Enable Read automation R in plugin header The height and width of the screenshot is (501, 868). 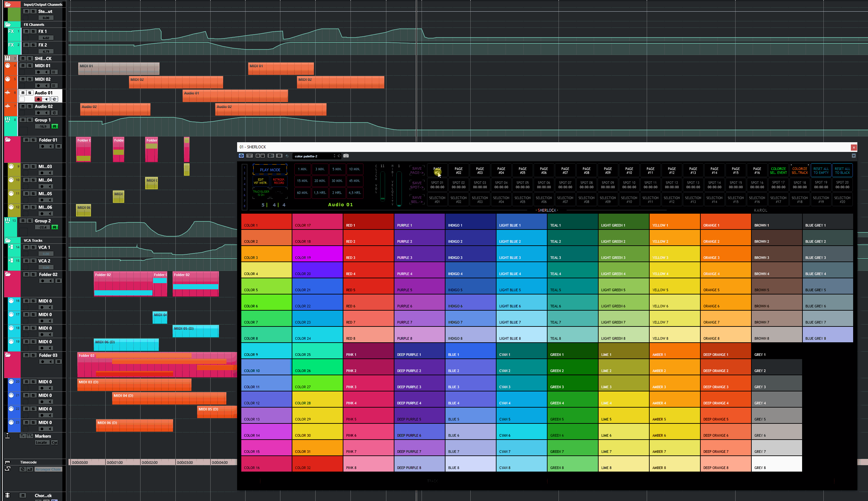tap(257, 156)
